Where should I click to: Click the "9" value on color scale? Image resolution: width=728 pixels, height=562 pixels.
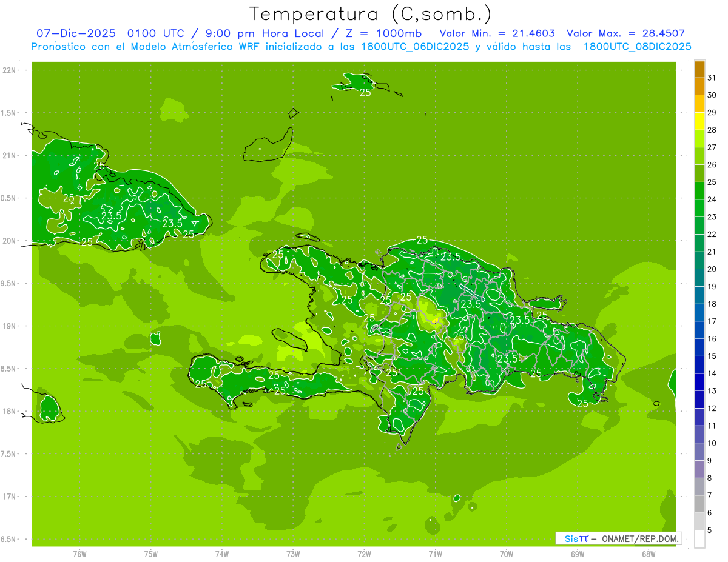[x=710, y=461]
